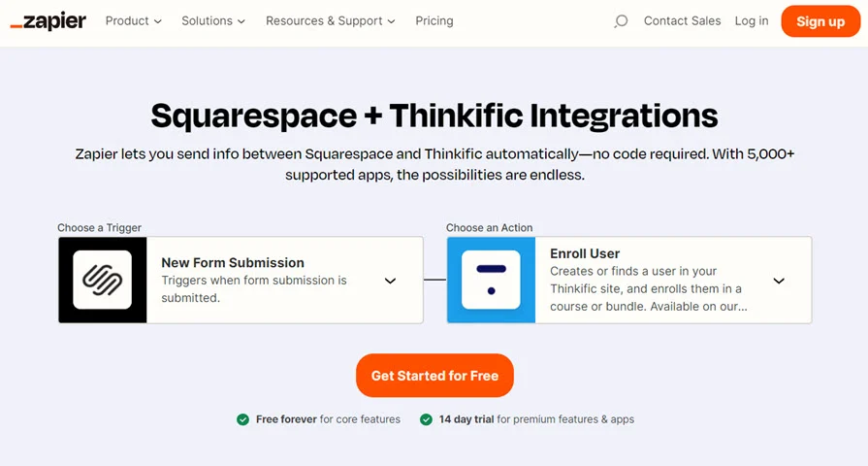Open the search magnifier icon
Image resolution: width=868 pixels, height=466 pixels.
(621, 21)
